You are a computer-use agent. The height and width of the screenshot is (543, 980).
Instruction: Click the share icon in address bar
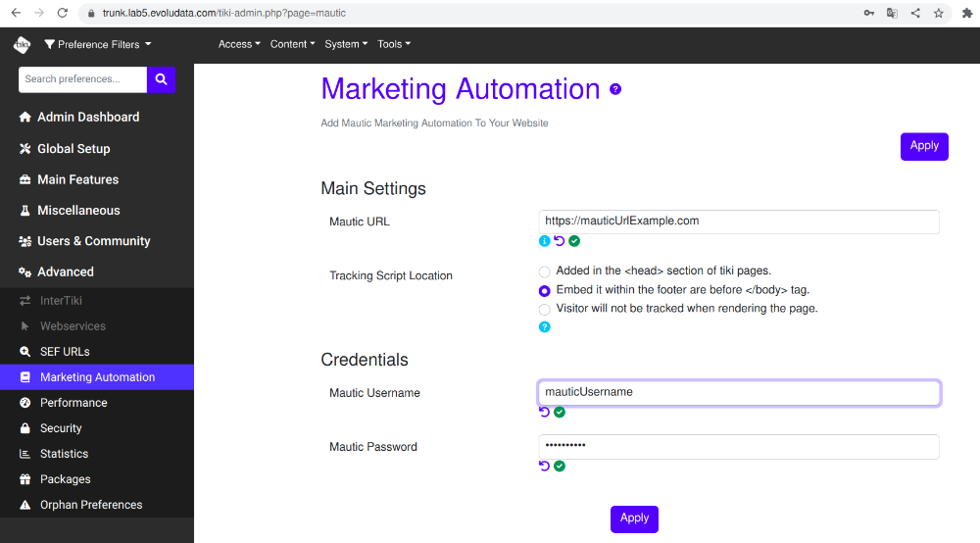915,13
